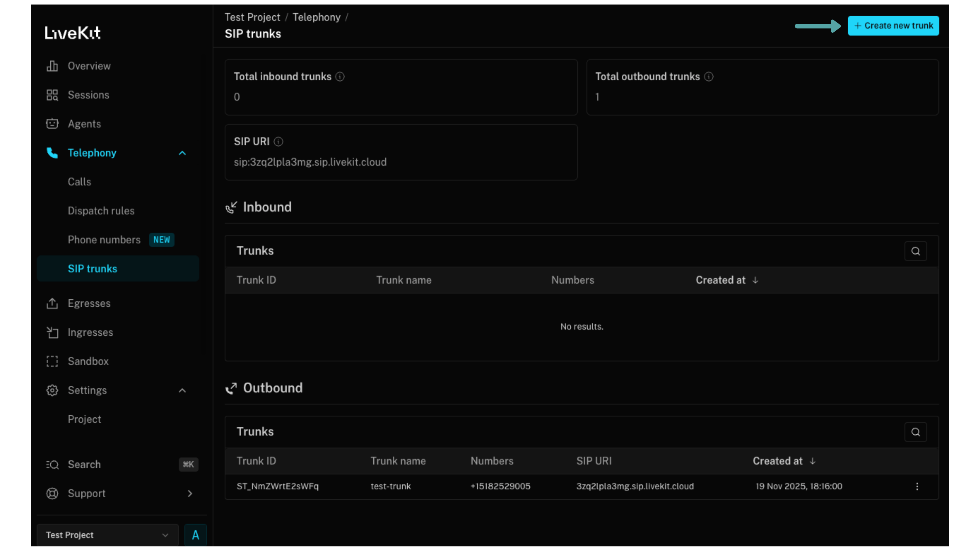Screen dimensions: 980x551
Task: Open search in Outbound Trunks table
Action: [x=915, y=432]
